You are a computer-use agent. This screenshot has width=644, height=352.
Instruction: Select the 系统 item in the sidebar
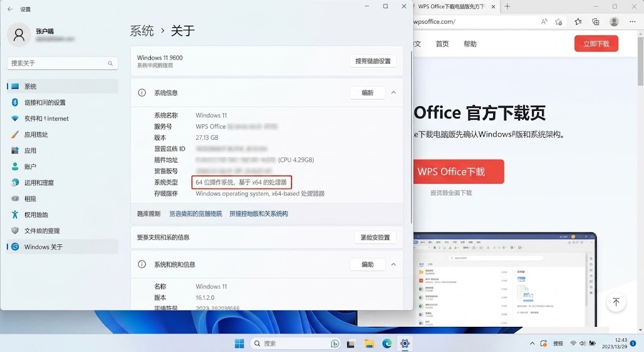click(62, 86)
